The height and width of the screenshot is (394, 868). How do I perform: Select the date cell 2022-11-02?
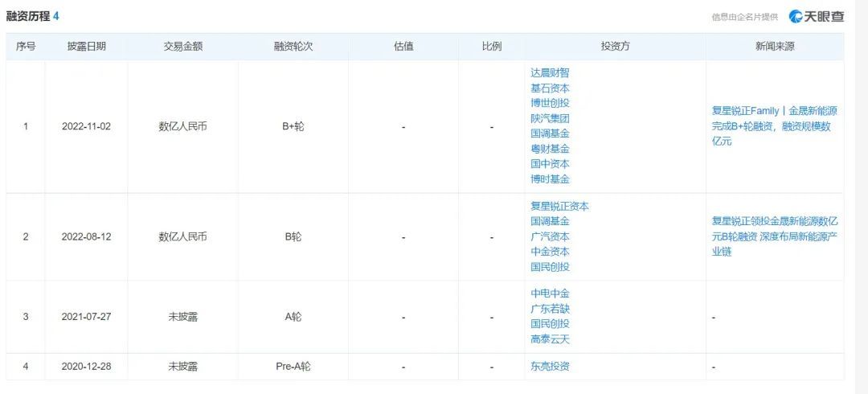86,126
